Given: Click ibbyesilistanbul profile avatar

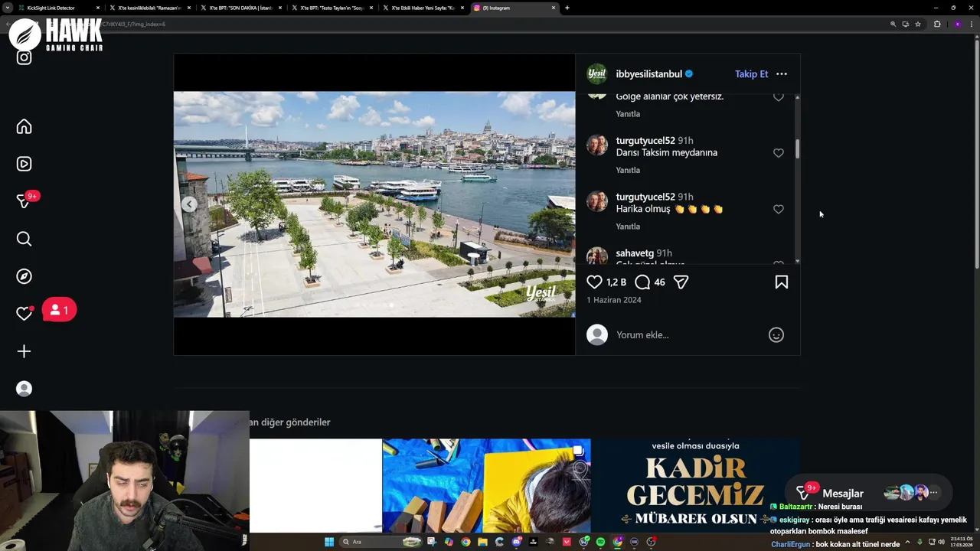Looking at the screenshot, I should click(596, 74).
